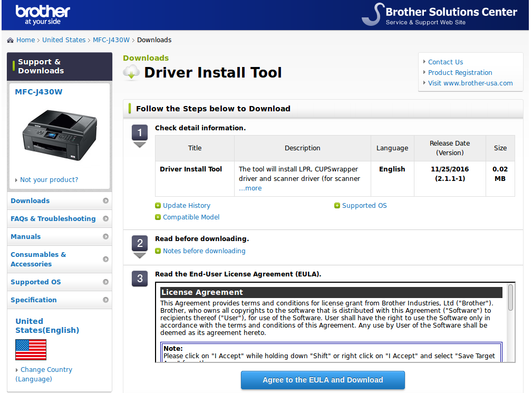Image resolution: width=532 pixels, height=393 pixels.
Task: Click the arrow icon on the FAQs & Troubleshooting row
Action: [x=106, y=218]
